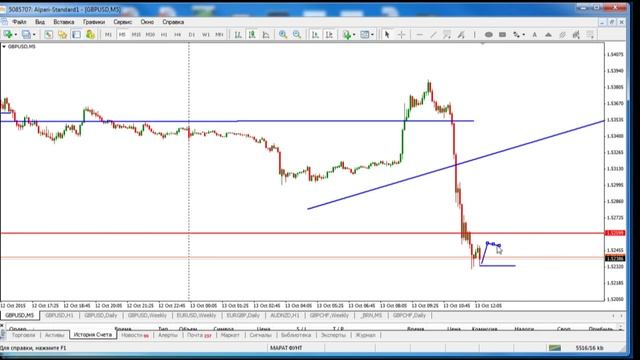The width and height of the screenshot is (640, 360).
Task: Toggle the Navigator panel icon
Action: tap(76, 35)
